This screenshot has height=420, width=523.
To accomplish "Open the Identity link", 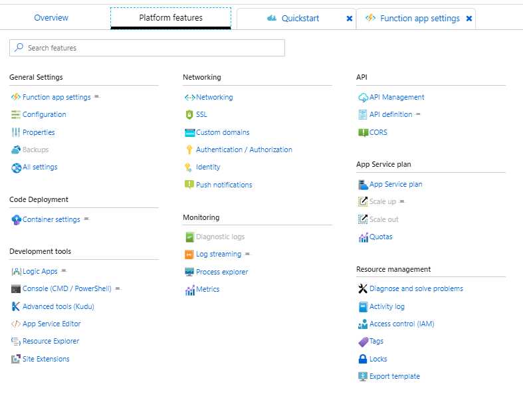I will pyautogui.click(x=208, y=167).
